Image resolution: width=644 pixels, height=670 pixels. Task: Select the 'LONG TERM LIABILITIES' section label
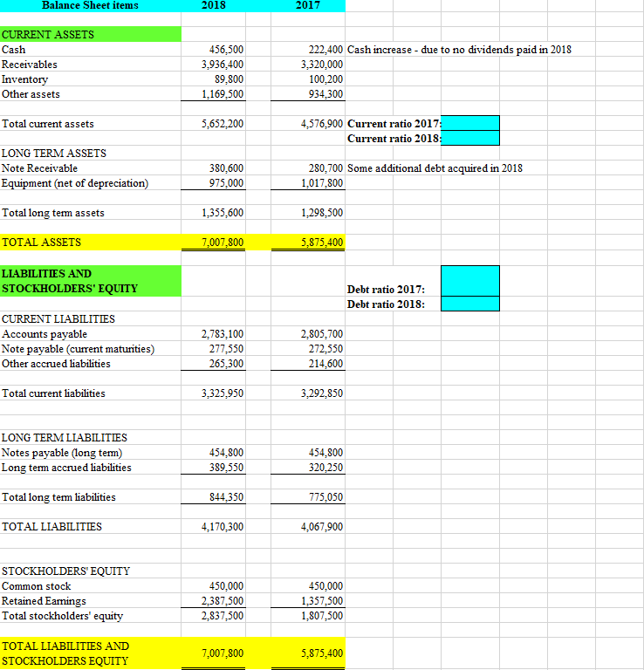click(x=64, y=438)
